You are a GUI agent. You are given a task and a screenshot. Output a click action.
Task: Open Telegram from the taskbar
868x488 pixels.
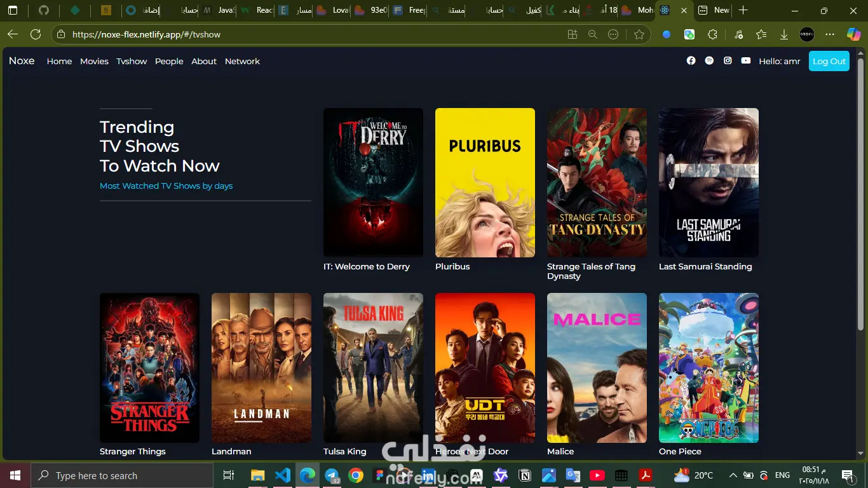pos(332,475)
